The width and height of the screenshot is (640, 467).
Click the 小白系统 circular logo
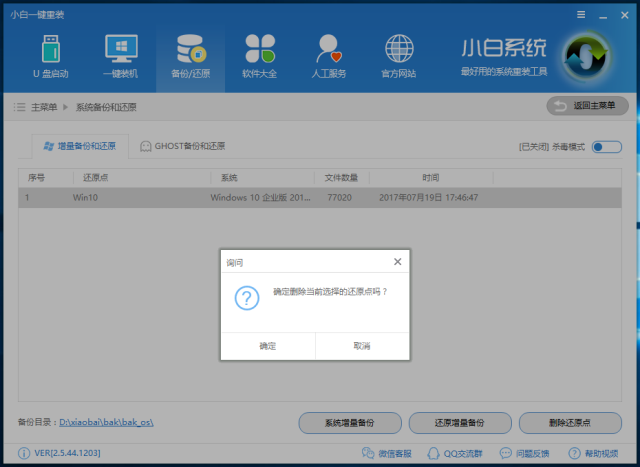point(587,58)
